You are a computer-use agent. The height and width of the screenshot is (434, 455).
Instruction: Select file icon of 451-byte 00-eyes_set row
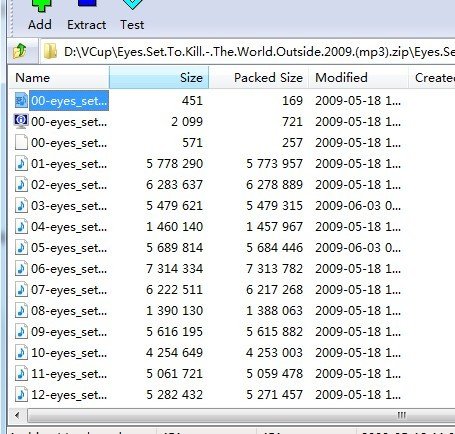click(x=21, y=100)
